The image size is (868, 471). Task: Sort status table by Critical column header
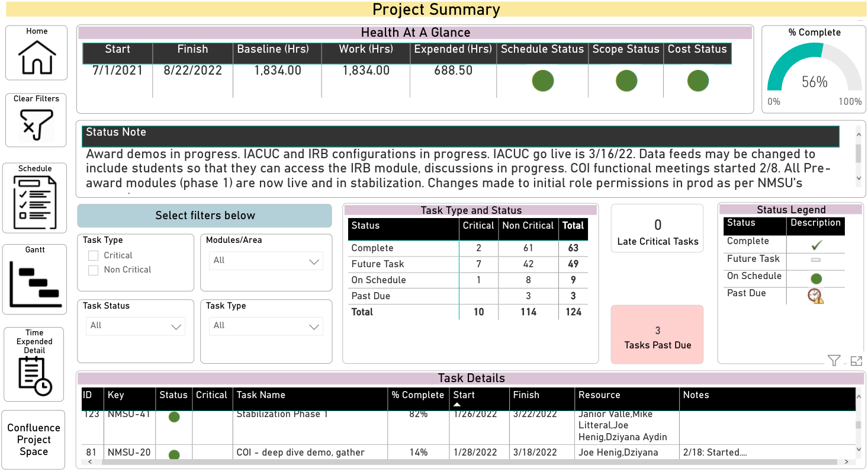click(x=478, y=226)
